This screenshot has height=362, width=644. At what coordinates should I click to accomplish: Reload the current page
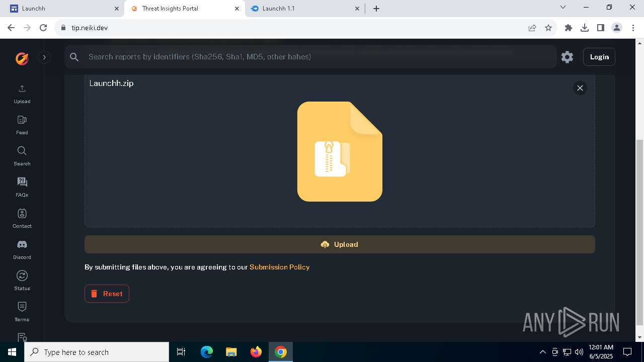(x=43, y=28)
